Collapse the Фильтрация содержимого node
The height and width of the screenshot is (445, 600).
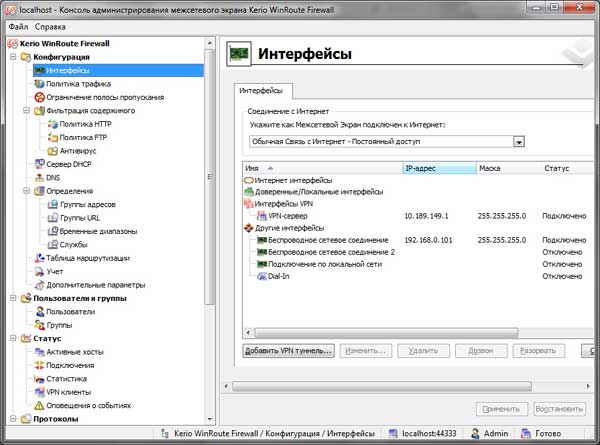click(x=26, y=111)
